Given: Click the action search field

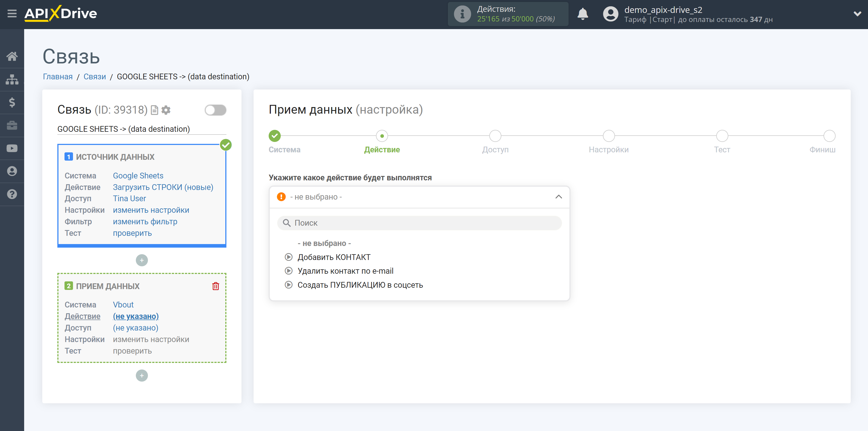Looking at the screenshot, I should click(419, 223).
